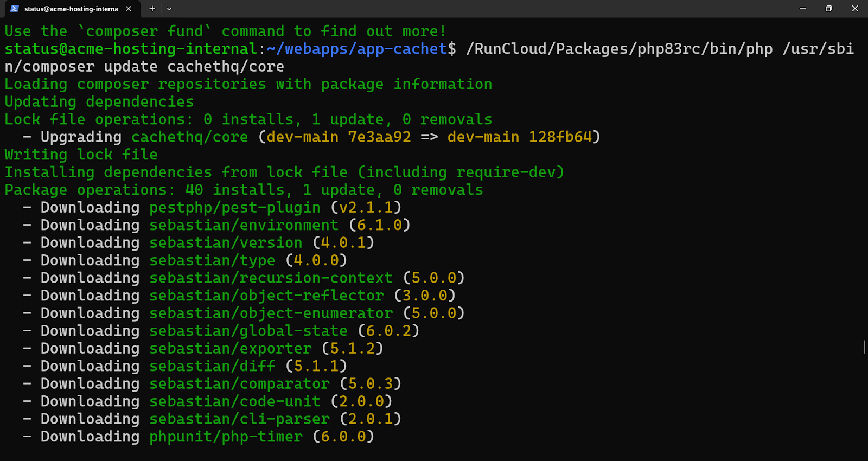Click the PowerShell icon in the tab
The image size is (868, 461).
point(15,9)
